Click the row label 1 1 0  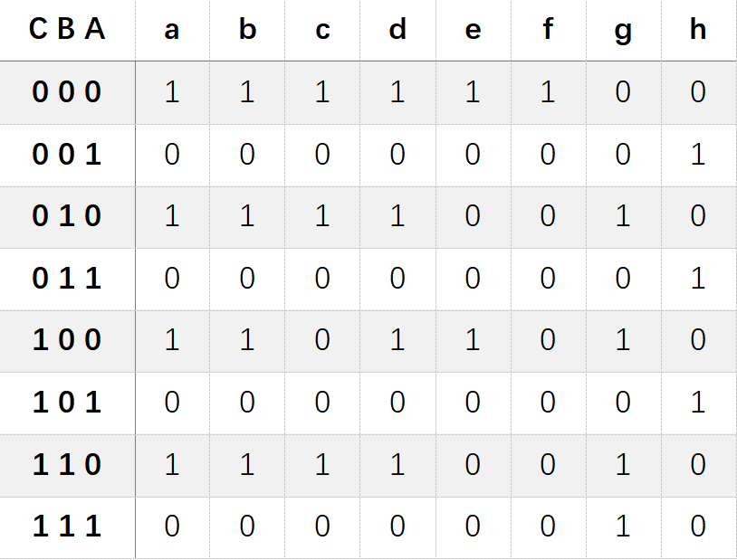pos(67,465)
